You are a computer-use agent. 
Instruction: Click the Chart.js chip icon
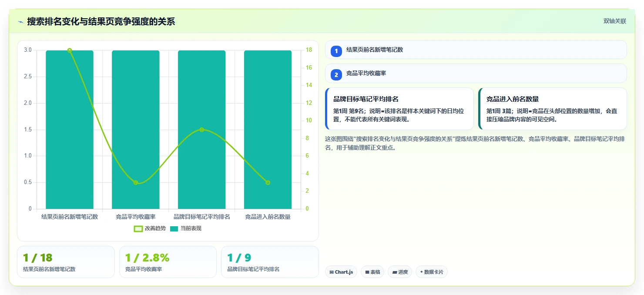pyautogui.click(x=332, y=272)
